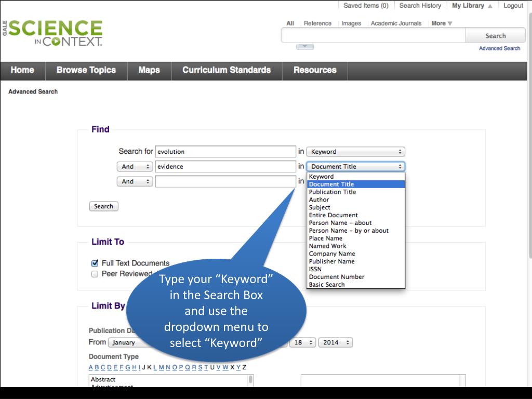The height and width of the screenshot is (399, 532).
Task: Select the Academic Journals search category
Action: click(396, 23)
